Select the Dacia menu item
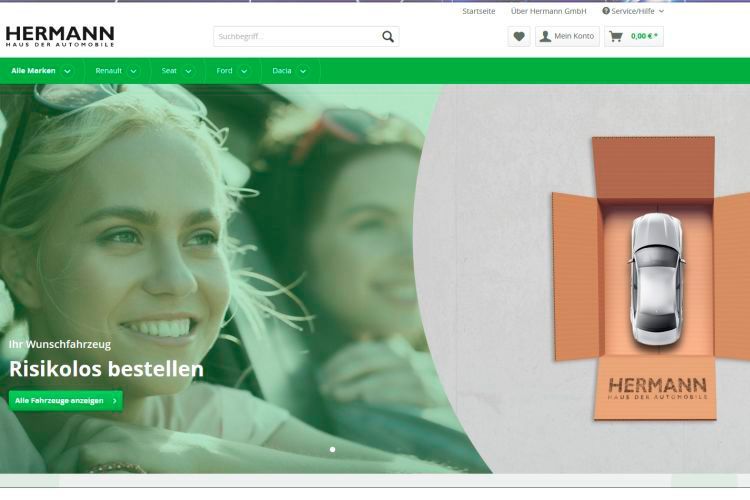This screenshot has height=500, width=750. 282,71
